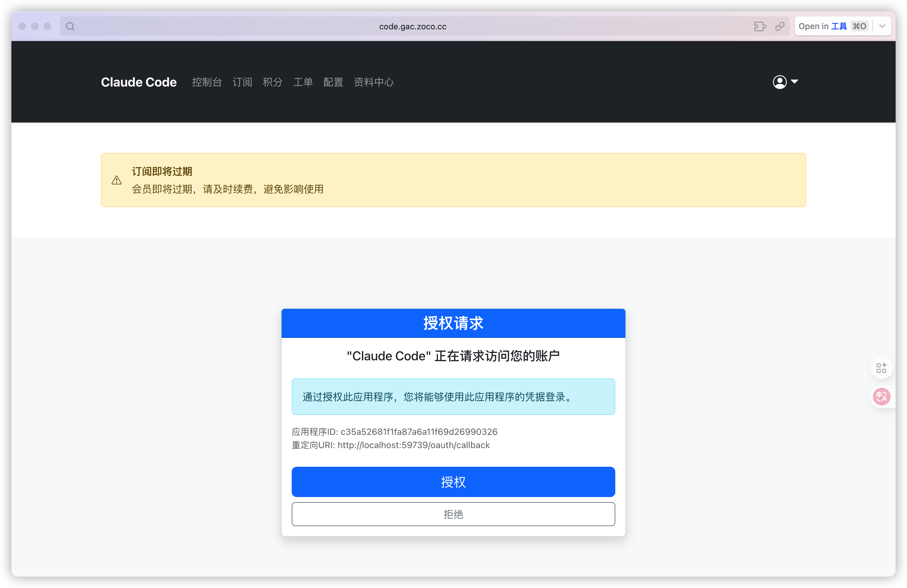Open the 积分 navigation item
The width and height of the screenshot is (907, 588).
[272, 82]
